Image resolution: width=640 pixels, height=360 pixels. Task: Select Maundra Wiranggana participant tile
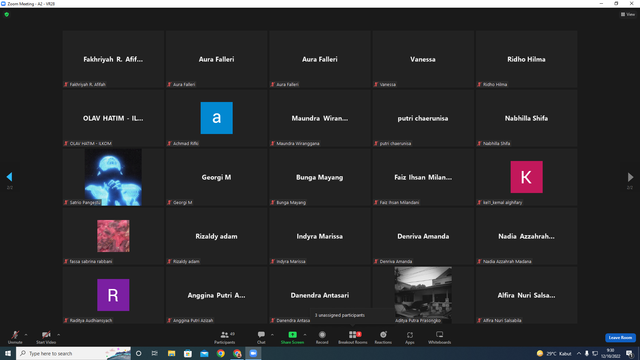tap(320, 118)
